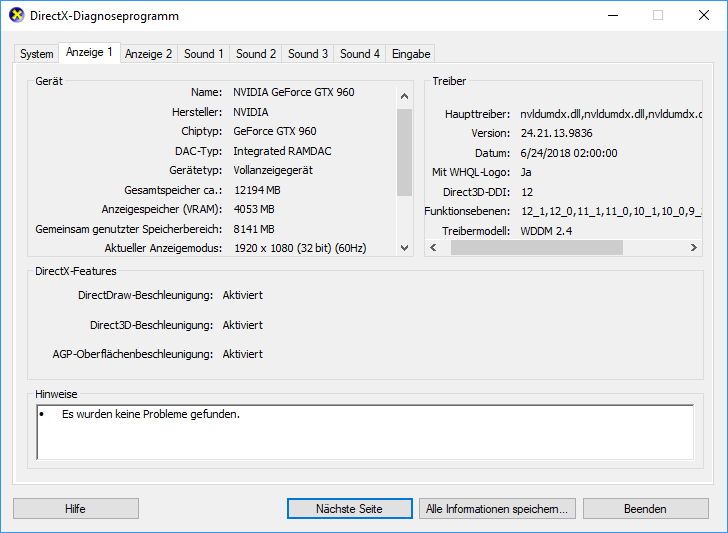Open the Anzeige 2 tab

coord(149,54)
